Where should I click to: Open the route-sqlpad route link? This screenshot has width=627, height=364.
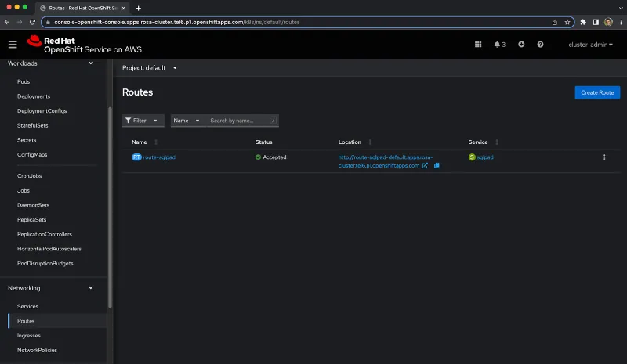point(159,157)
